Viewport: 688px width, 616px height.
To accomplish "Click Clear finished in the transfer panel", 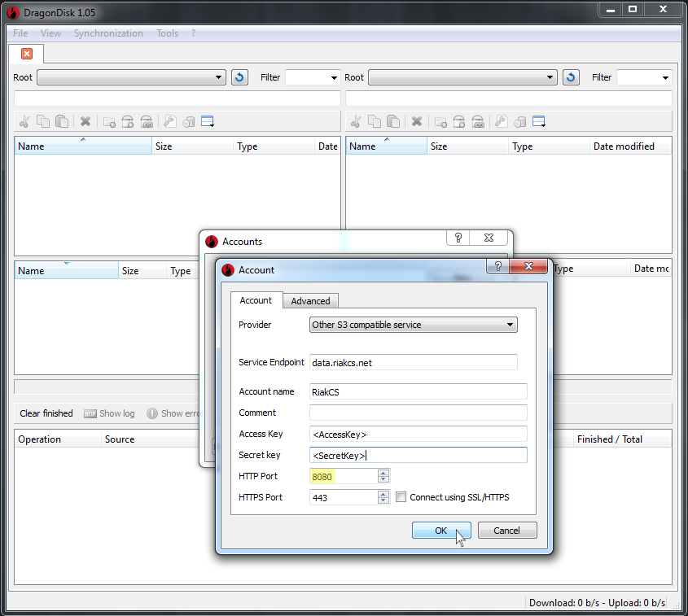I will click(x=46, y=413).
